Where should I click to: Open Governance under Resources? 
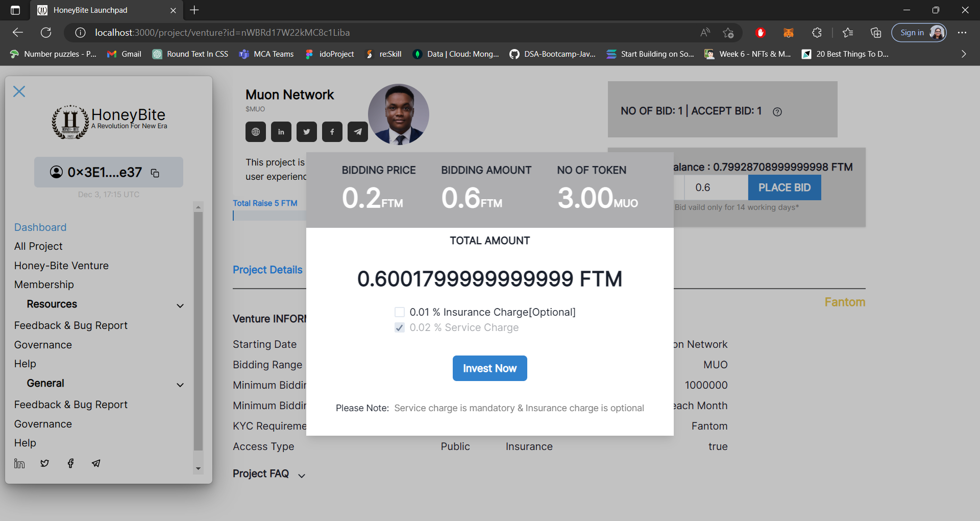click(x=43, y=345)
